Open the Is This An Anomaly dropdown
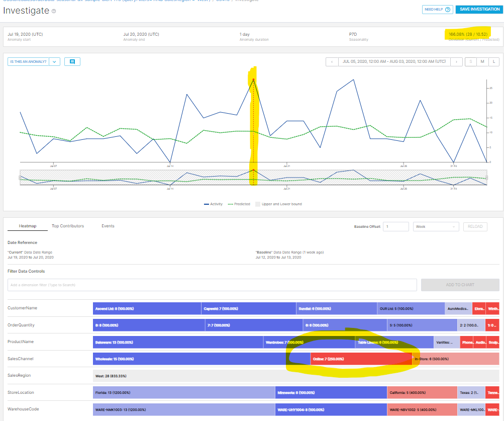The height and width of the screenshot is (421, 504). pyautogui.click(x=53, y=61)
